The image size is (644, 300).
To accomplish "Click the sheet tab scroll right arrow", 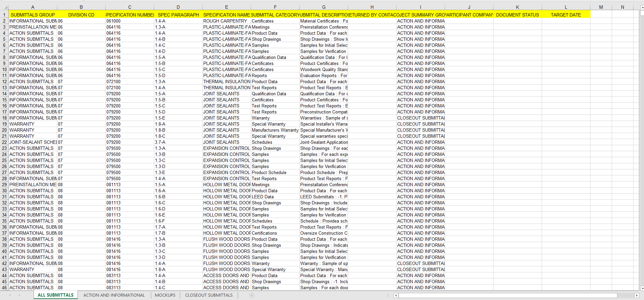I will click(19, 295).
